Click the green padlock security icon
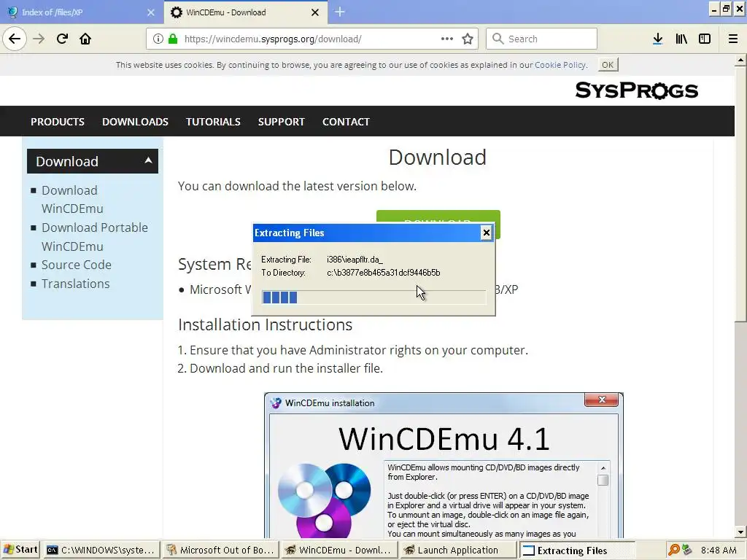 click(173, 39)
